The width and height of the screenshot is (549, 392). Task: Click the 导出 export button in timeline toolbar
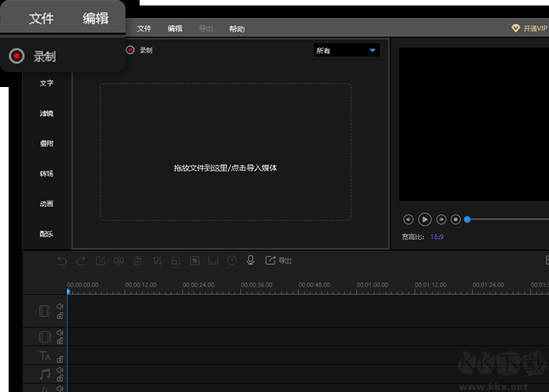(x=279, y=260)
